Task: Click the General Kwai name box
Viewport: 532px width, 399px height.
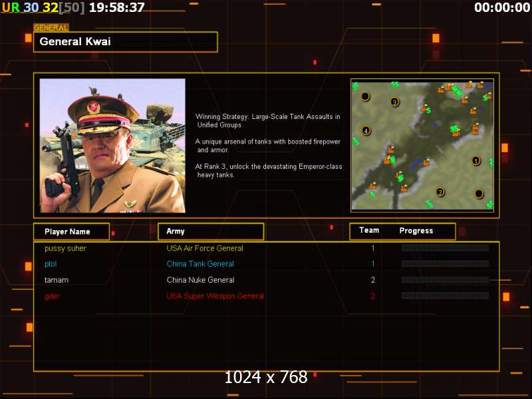Action: 126,42
